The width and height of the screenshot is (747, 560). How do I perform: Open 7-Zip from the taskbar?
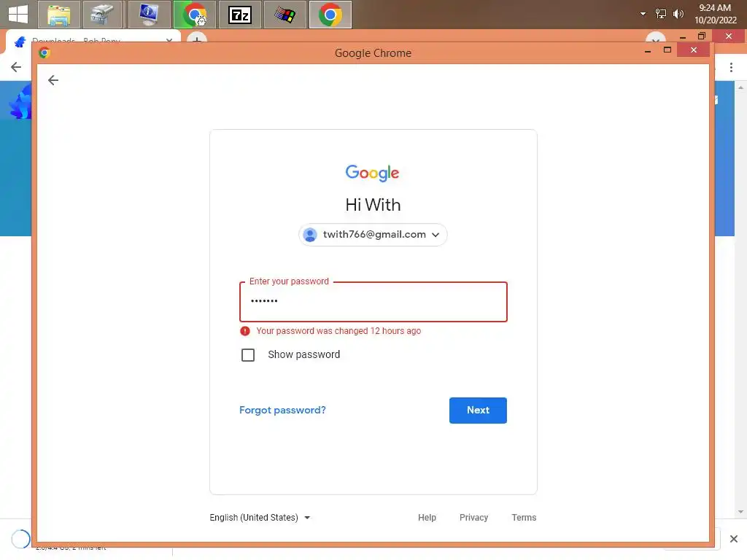tap(239, 15)
